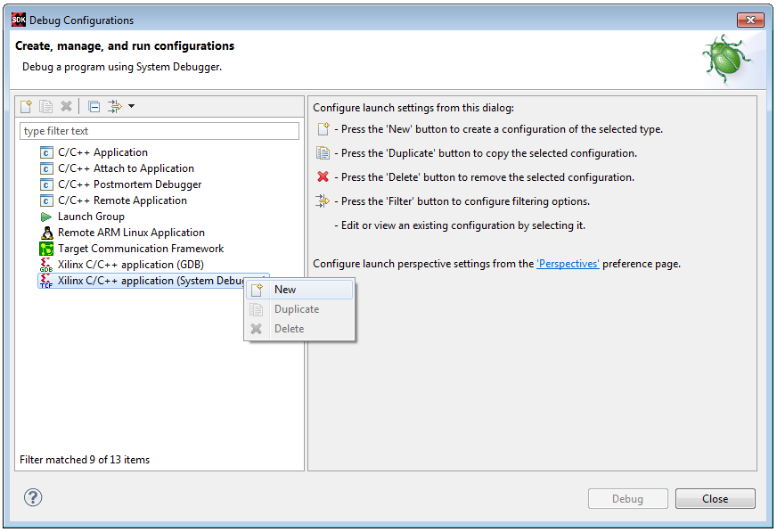
Task: Click the Filter launch configurations toolbar icon
Action: 114,107
